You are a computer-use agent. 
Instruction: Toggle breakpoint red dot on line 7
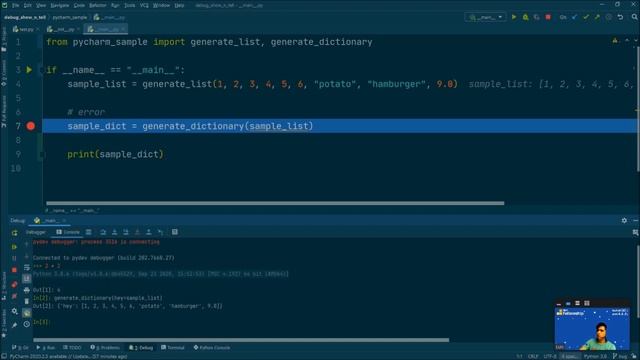[31, 126]
